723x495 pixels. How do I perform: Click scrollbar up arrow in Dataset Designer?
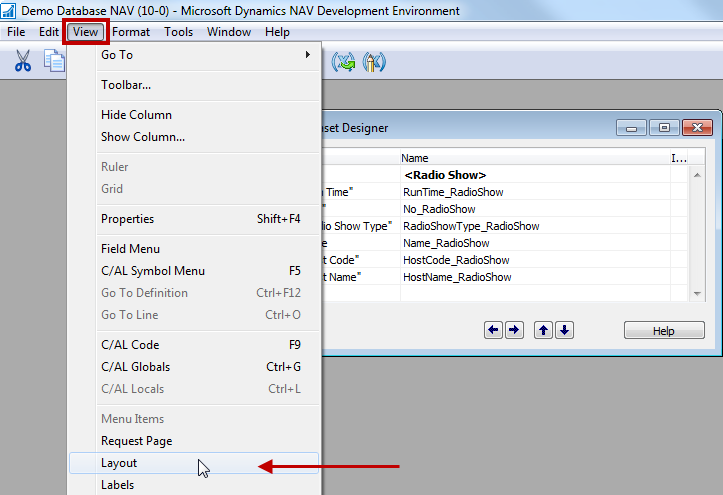tap(697, 175)
